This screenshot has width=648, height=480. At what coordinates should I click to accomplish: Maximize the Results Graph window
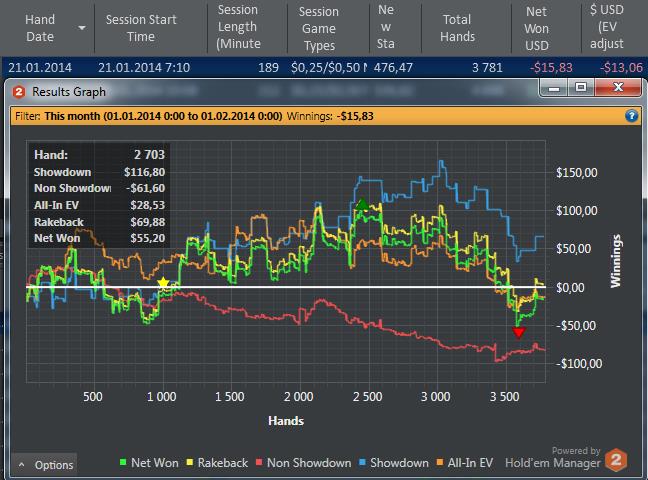581,88
